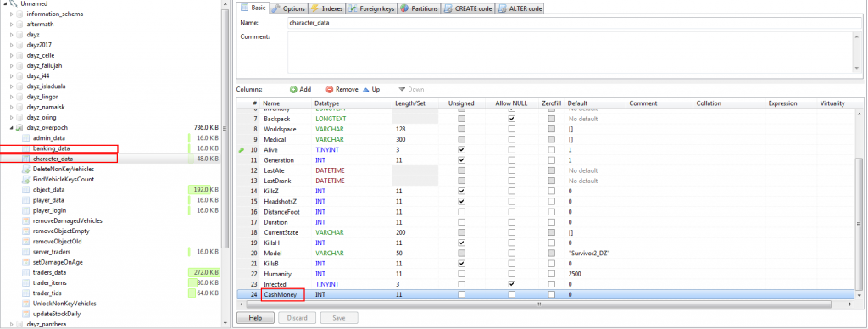Screen dimensions: 868x329
Task: Toggle Unsigned checkbox for Alive column
Action: (x=462, y=150)
